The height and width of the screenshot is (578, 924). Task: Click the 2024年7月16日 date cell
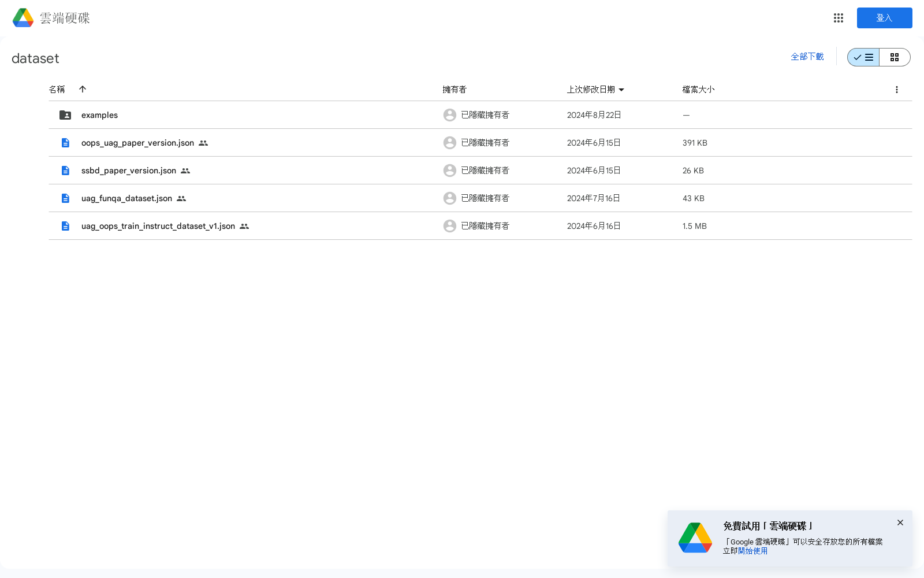593,198
